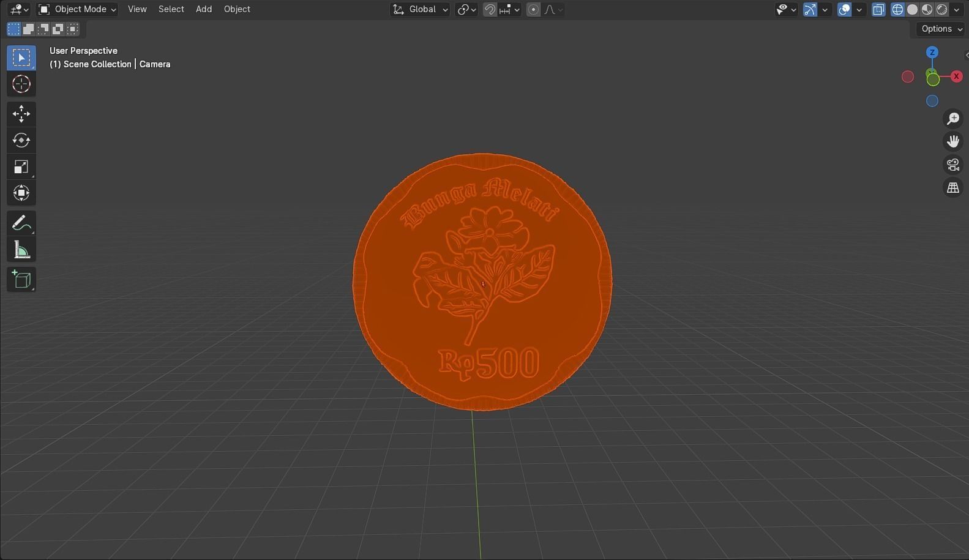Screen dimensions: 969x560
Task: Open the snapping options dropdown
Action: [509, 9]
